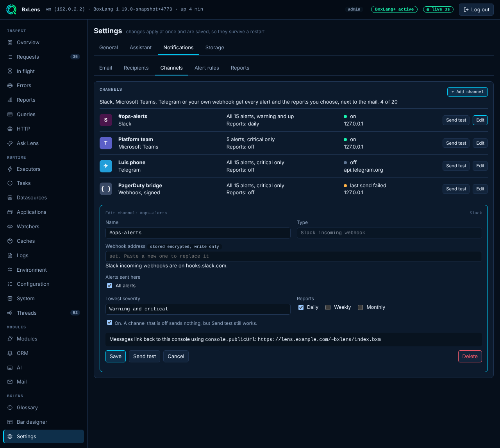Viewport: 500px width, 448px height.
Task: Click the Datasources database icon
Action: tap(10, 197)
